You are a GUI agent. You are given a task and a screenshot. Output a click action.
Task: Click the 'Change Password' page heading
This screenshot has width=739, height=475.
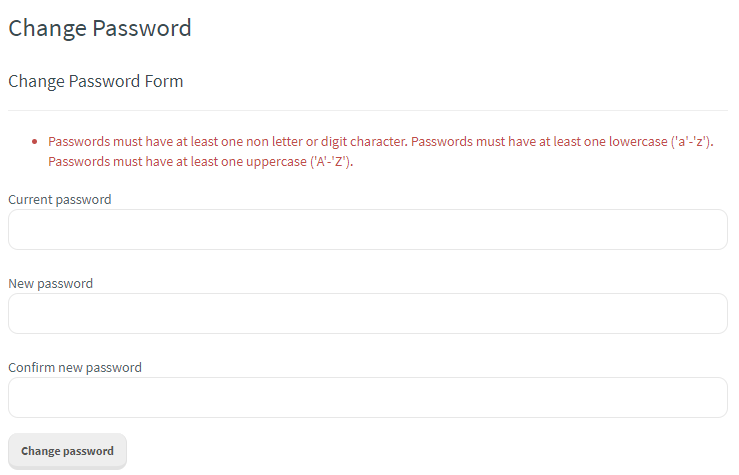point(100,28)
